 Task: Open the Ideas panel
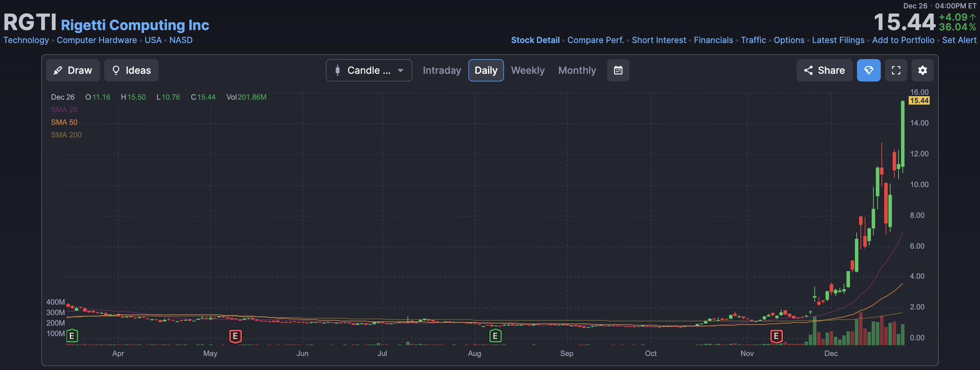click(x=131, y=70)
